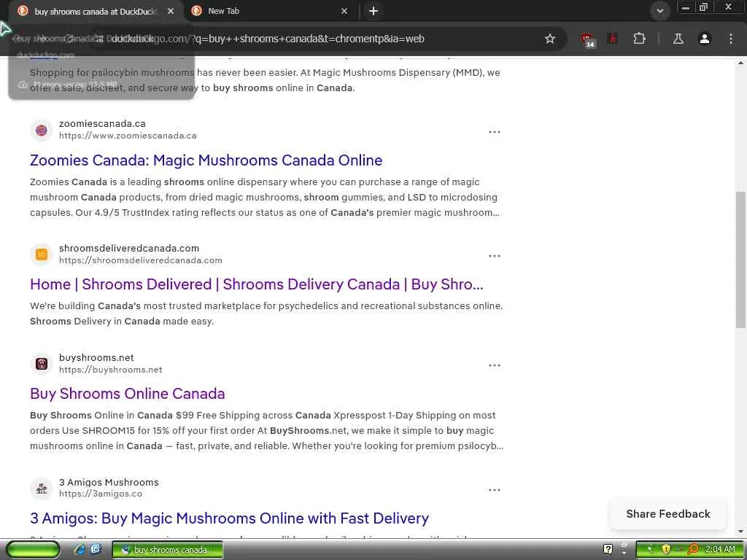Open the more options dots for zoomiescanada.ca result
Image resolution: width=747 pixels, height=560 pixels.
(x=495, y=132)
